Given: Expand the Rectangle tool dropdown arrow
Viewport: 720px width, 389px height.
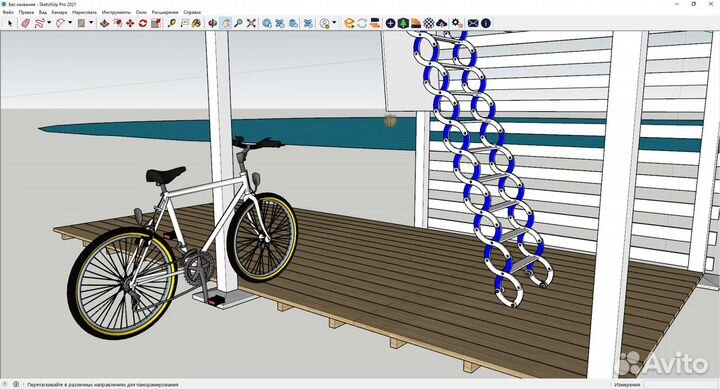Looking at the screenshot, I should click(x=91, y=23).
